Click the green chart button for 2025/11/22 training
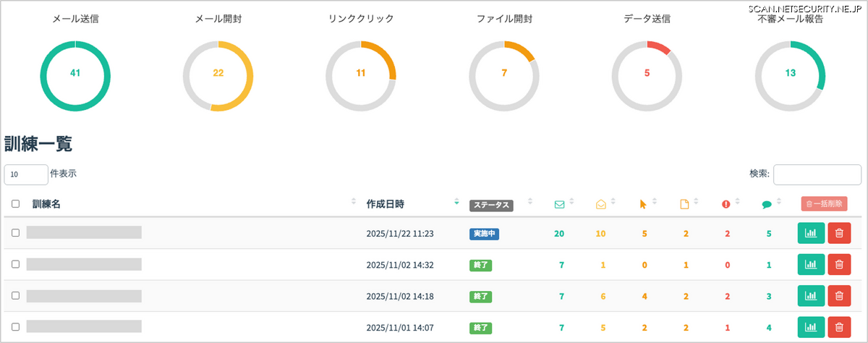This screenshot has height=343, width=868. coord(810,233)
